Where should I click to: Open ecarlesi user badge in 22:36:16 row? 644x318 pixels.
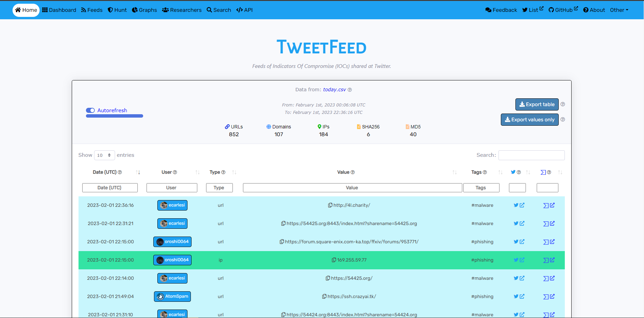172,205
